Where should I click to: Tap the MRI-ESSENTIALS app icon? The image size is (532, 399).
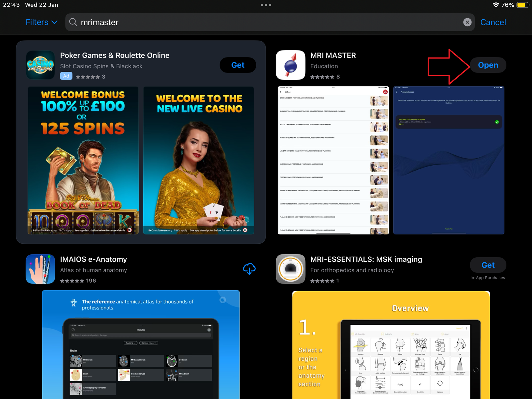[291, 269]
